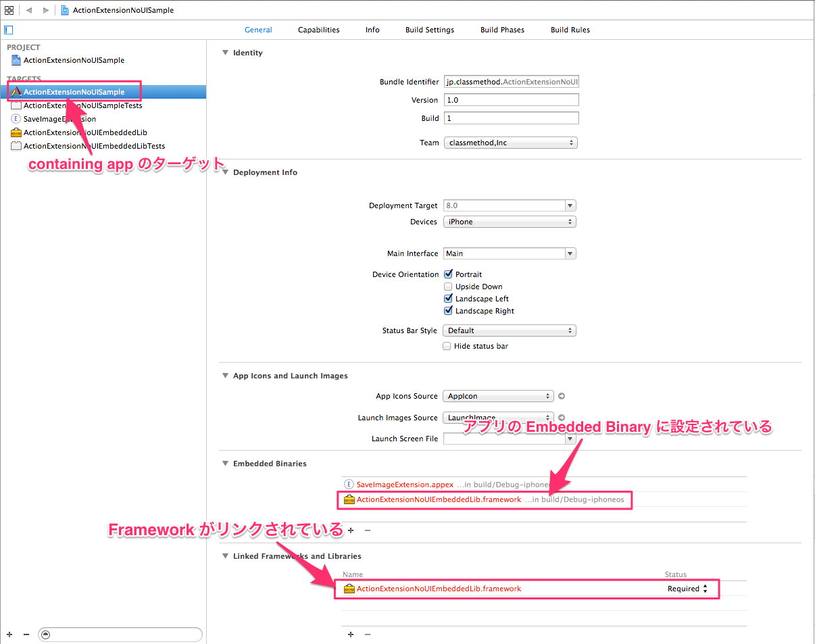This screenshot has width=815, height=644.
Task: Uncheck the Portrait orientation checkbox
Action: 447,274
